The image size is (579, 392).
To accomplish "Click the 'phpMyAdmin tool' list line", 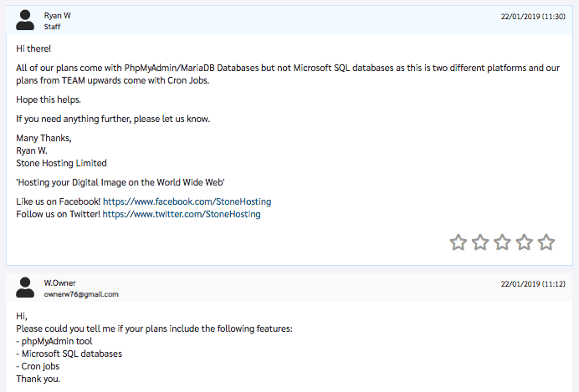I will [54, 341].
